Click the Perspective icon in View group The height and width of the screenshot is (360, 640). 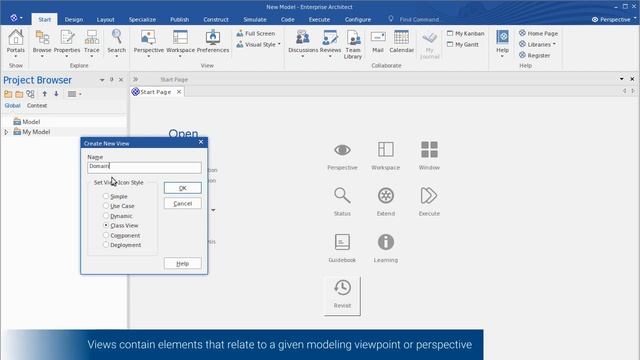[x=149, y=42]
